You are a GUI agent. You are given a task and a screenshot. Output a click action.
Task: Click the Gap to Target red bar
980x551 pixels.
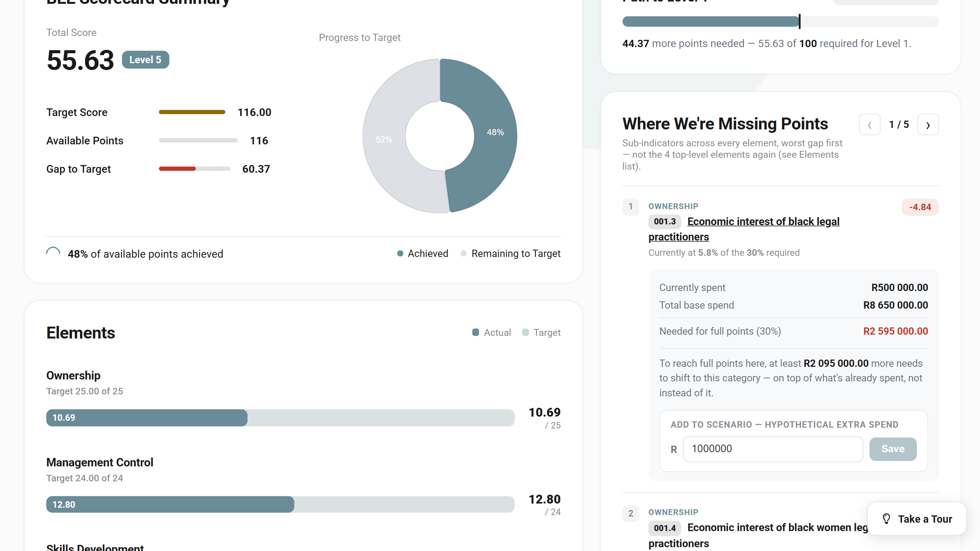pos(177,169)
